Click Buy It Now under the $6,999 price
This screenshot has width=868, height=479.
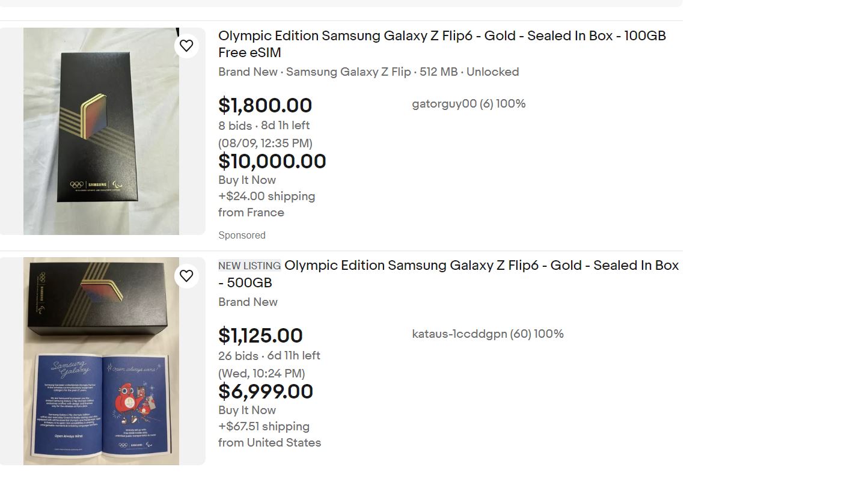coord(246,410)
